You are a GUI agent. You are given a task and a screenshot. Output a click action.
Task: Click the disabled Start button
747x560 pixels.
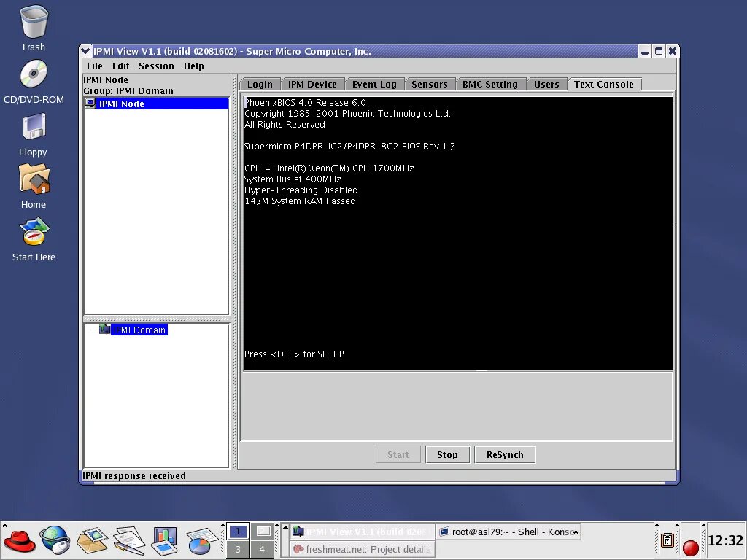(x=398, y=455)
